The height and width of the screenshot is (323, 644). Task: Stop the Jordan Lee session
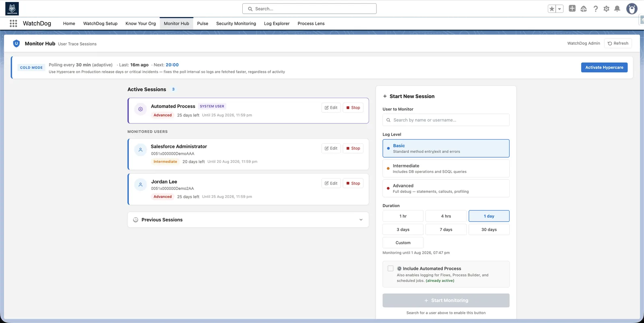(353, 183)
